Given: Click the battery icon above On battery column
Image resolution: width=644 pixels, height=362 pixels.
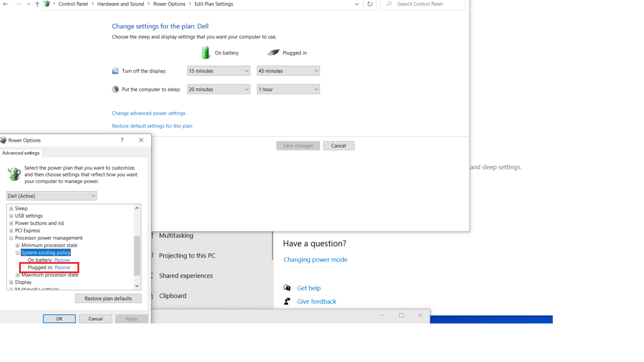Looking at the screenshot, I should (x=206, y=52).
